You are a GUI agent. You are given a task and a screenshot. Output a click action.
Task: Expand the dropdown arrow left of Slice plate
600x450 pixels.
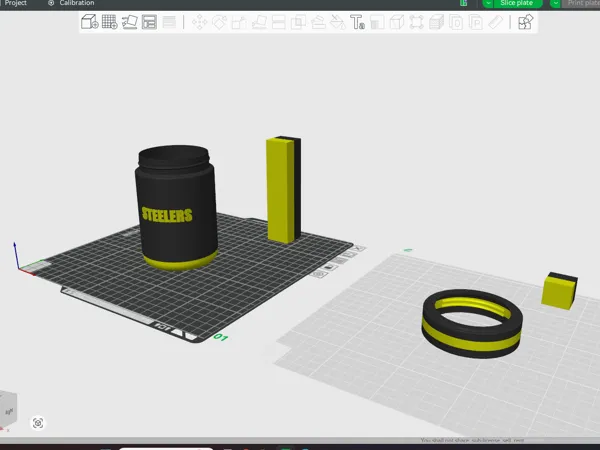tap(488, 3)
